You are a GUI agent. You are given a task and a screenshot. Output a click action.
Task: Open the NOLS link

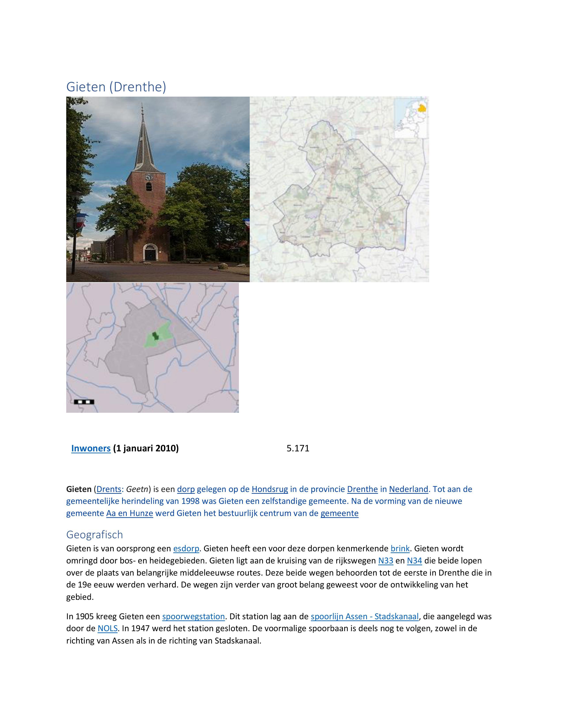pos(107,628)
